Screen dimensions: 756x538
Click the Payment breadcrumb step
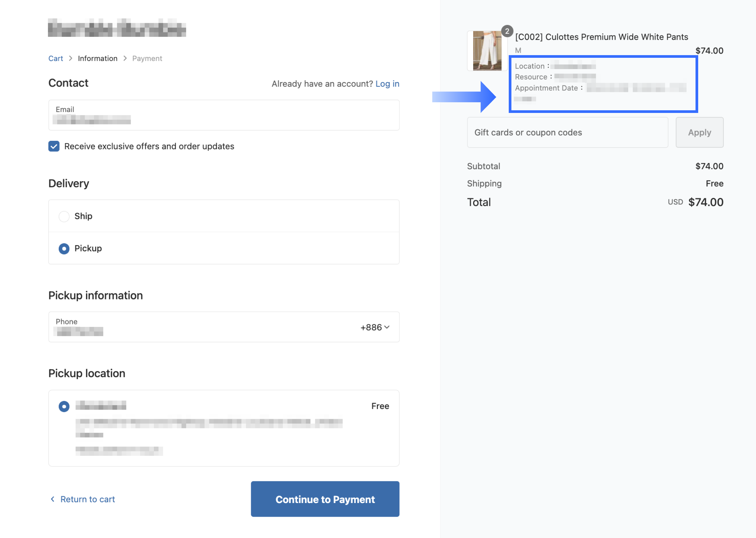pyautogui.click(x=147, y=58)
